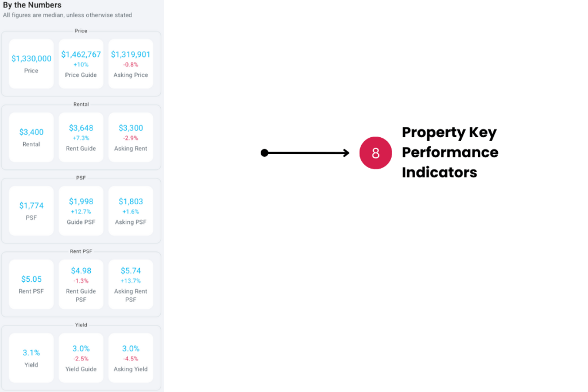
Task: Click the $1,330,000 Price card
Action: 32,64
